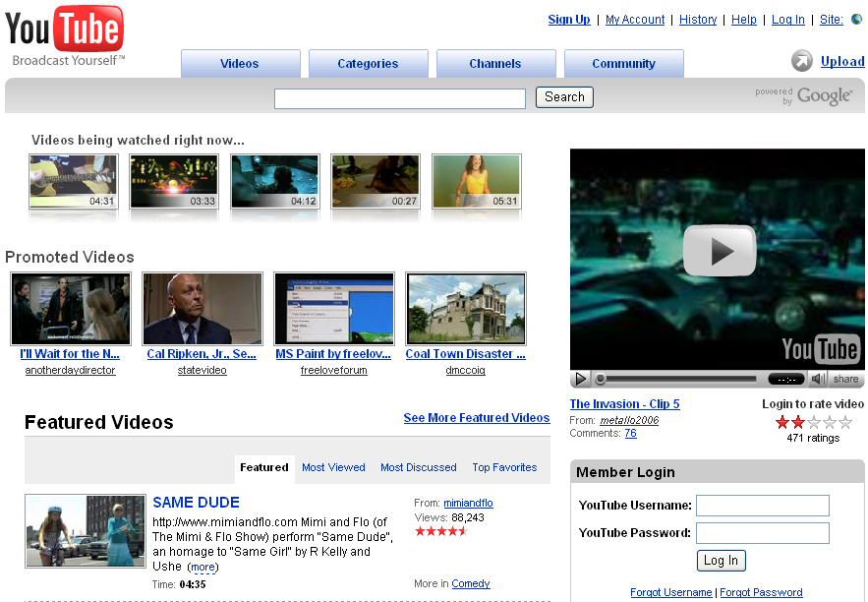Click See More Featured Videos

477,418
